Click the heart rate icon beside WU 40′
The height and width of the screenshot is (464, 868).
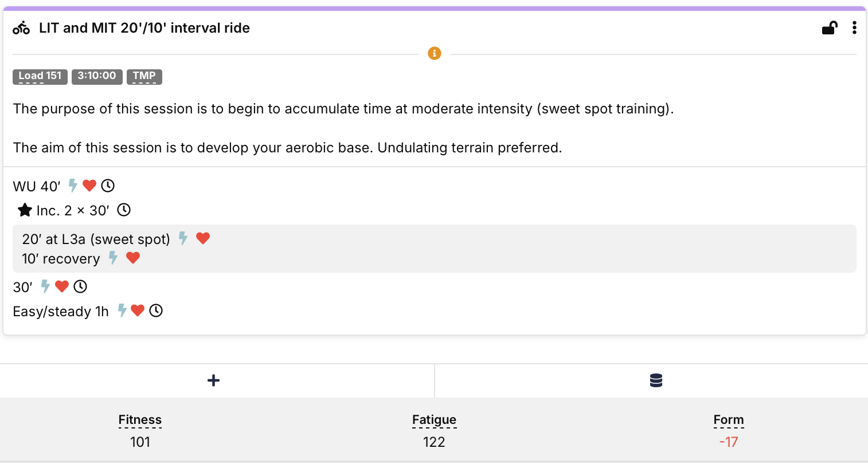(x=89, y=186)
